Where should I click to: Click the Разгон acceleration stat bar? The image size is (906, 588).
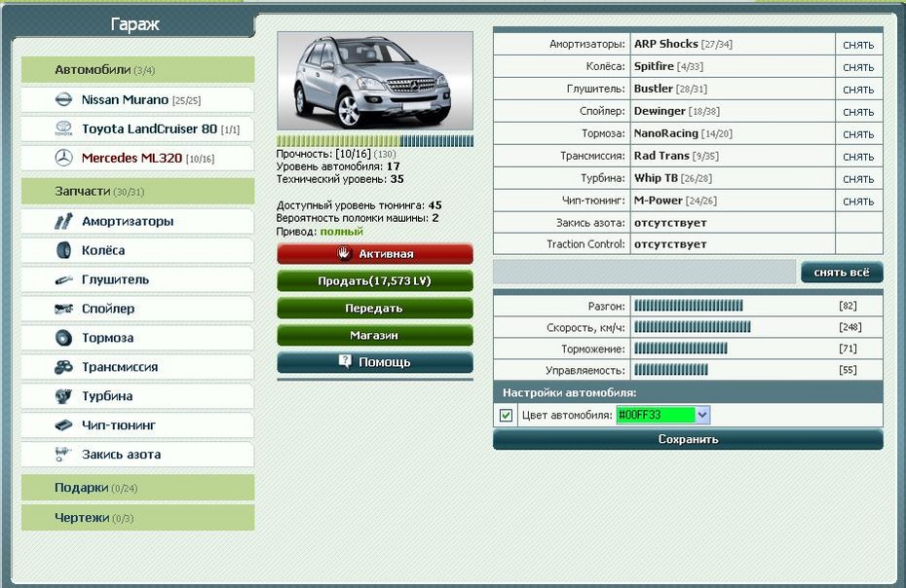[688, 306]
